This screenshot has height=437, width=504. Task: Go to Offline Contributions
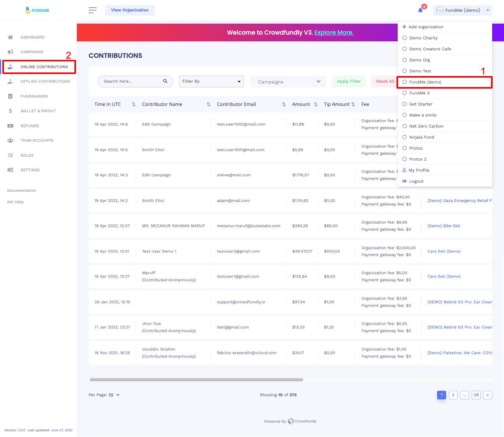coord(45,81)
